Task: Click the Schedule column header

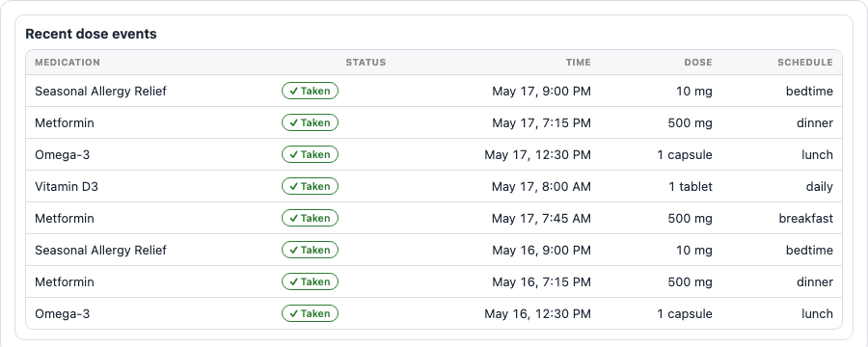Action: click(x=805, y=63)
